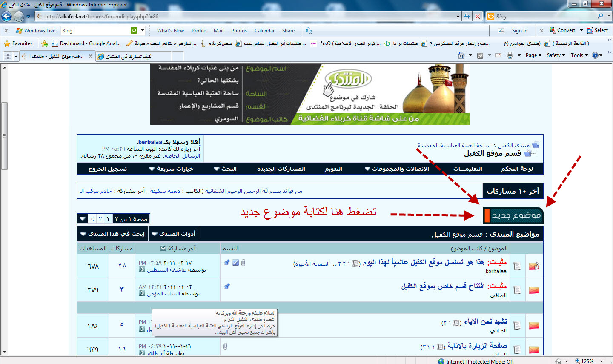Switch to the 'كيف تشارك في المنتدى' tab

129,56
